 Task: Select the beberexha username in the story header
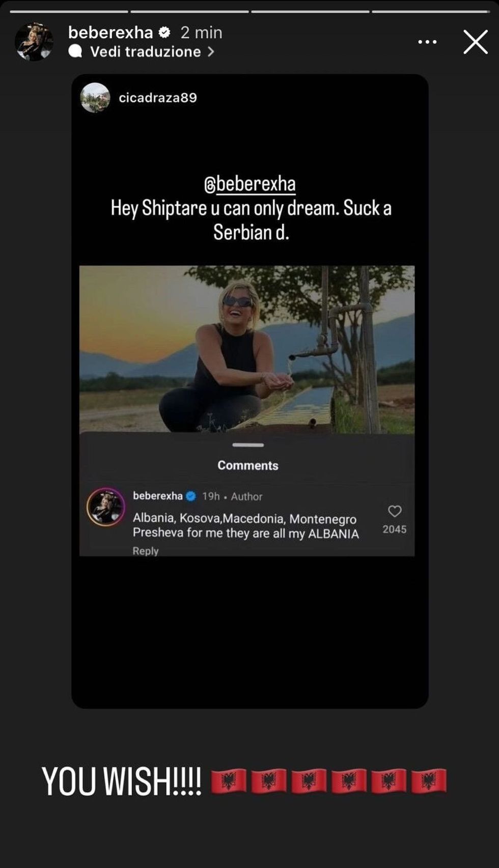pyautogui.click(x=110, y=33)
